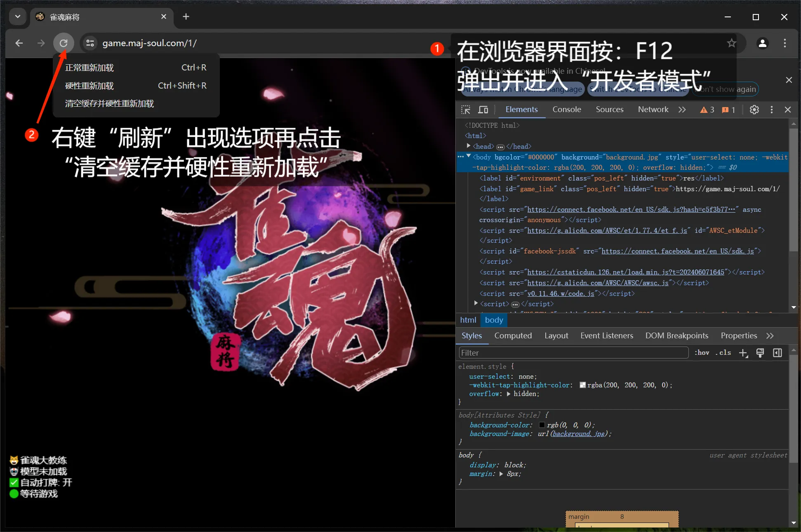Toggle the rendering emulations paintbrush icon
This screenshot has height=532, width=801.
[x=760, y=353]
